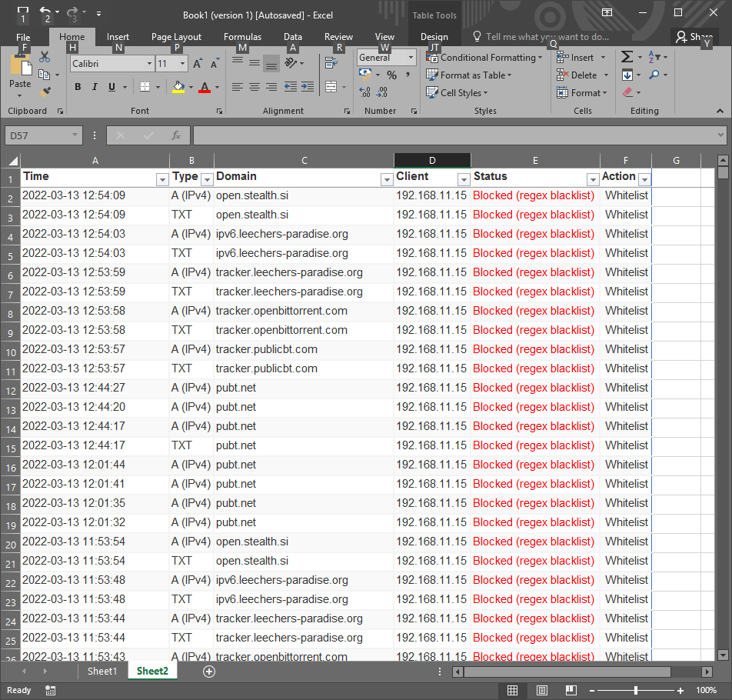Click the Increase Decimal icon
Viewport: 732px width, 700px height.
[x=365, y=92]
